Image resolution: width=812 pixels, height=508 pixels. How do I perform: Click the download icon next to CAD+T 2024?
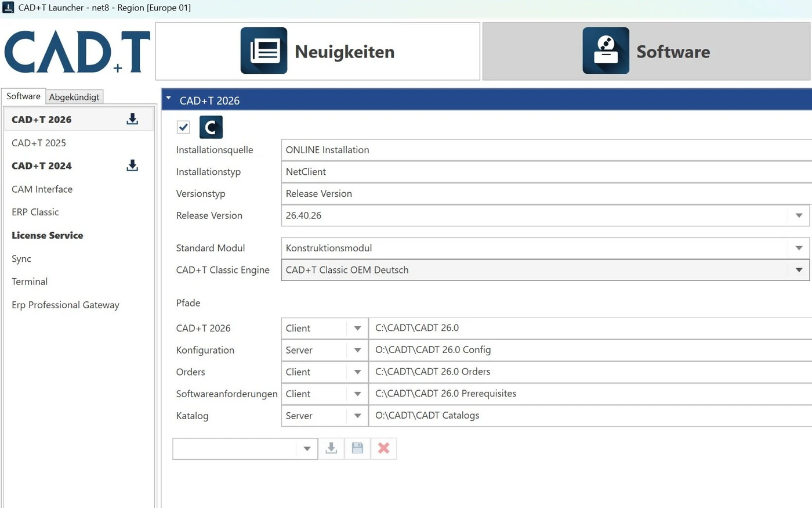point(132,165)
